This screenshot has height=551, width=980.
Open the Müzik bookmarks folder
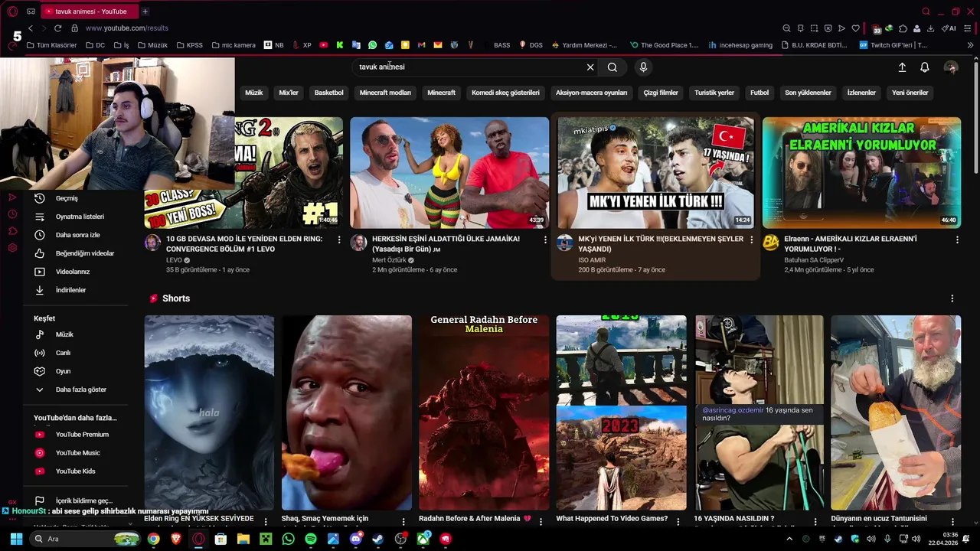click(152, 45)
